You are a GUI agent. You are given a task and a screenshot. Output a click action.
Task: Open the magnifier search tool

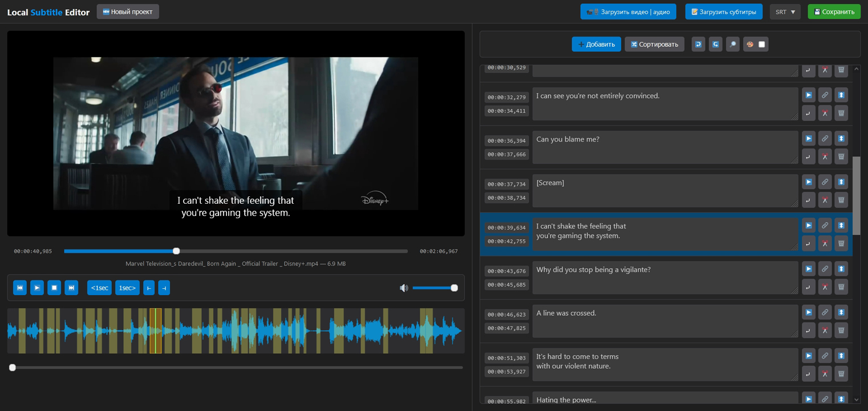(733, 44)
